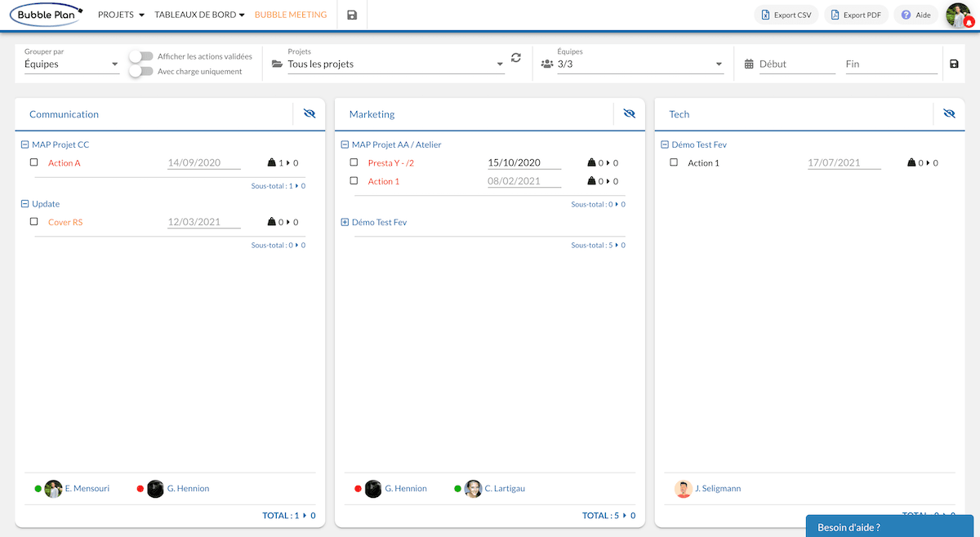Screen dimensions: 980x537
Task: Click the refresh icon next to projects selector
Action: pyautogui.click(x=516, y=57)
